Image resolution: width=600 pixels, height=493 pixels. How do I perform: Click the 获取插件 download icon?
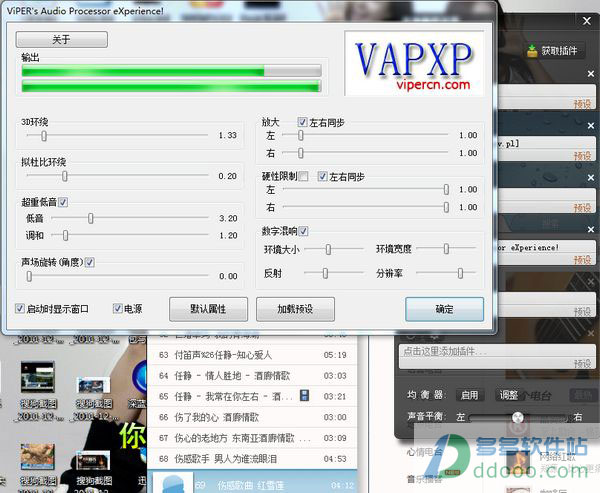532,51
